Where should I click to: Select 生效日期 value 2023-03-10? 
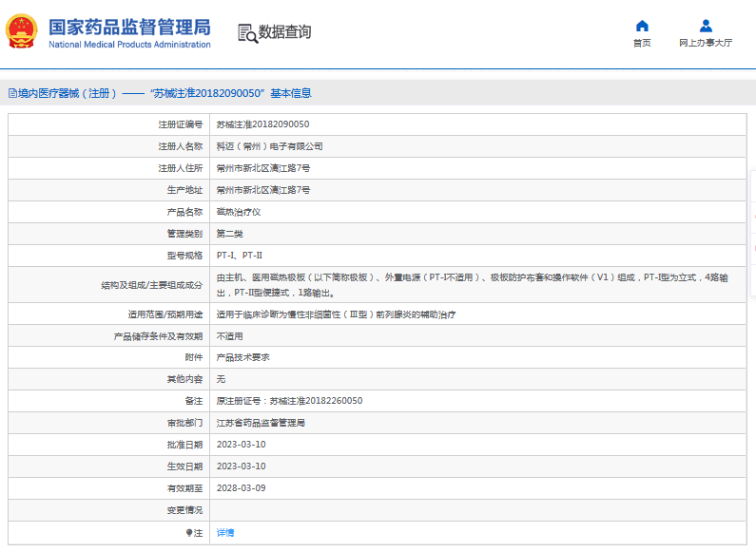(242, 466)
